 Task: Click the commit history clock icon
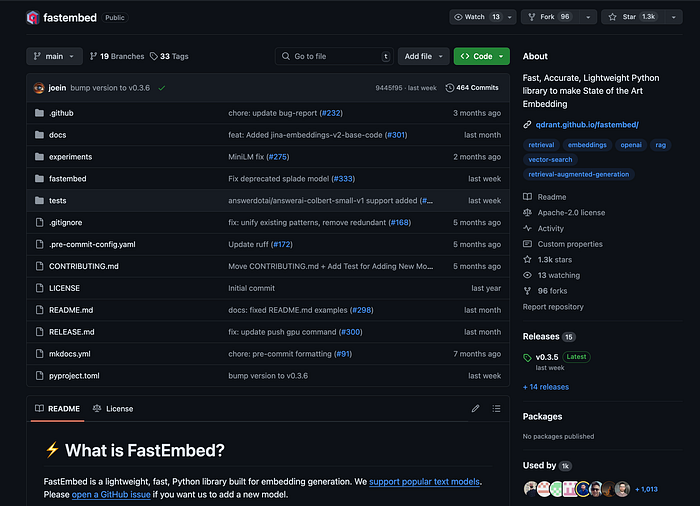point(450,88)
